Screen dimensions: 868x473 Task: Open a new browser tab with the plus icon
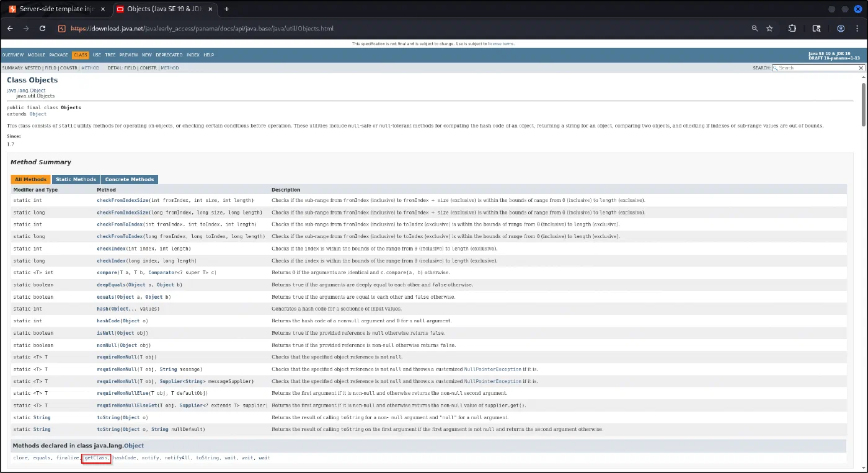click(x=226, y=9)
